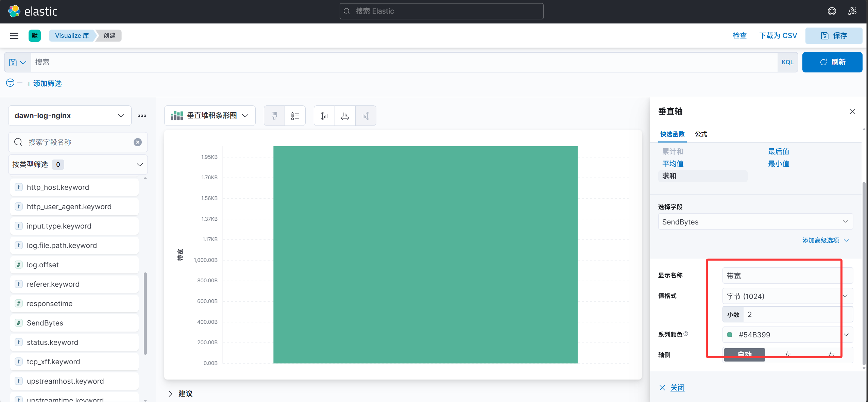868x402 pixels.
Task: Select the 自动 axis side option
Action: coord(745,354)
